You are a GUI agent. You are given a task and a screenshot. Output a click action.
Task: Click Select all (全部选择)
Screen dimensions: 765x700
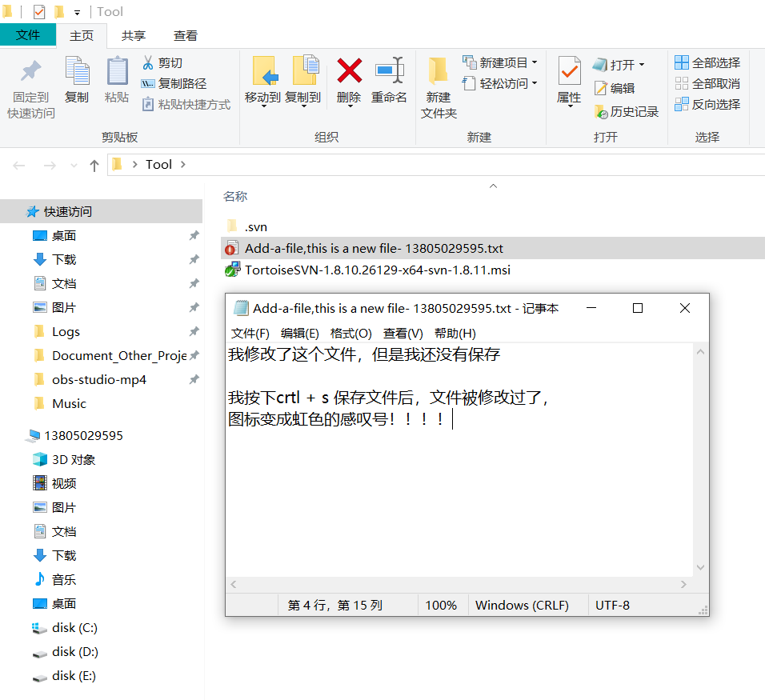point(707,62)
